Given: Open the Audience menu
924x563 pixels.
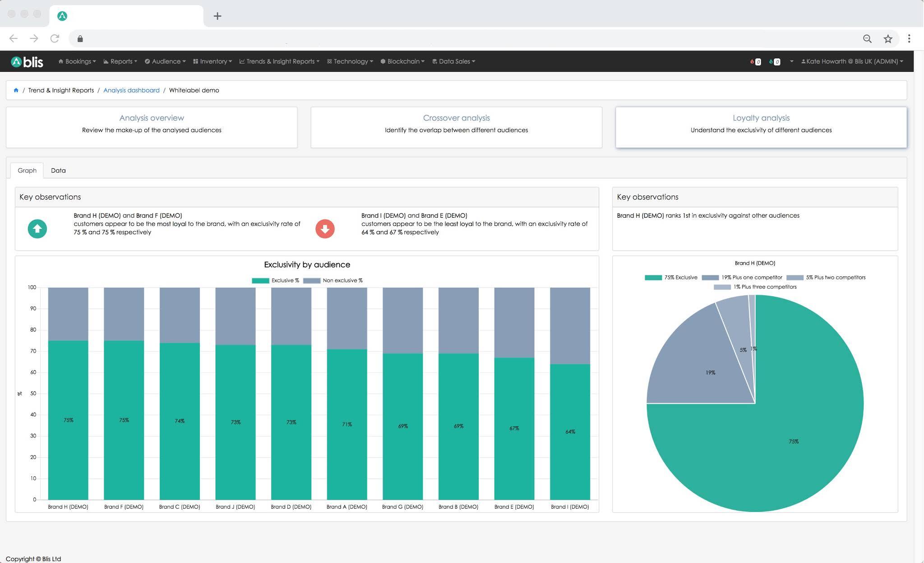Looking at the screenshot, I should pos(165,61).
